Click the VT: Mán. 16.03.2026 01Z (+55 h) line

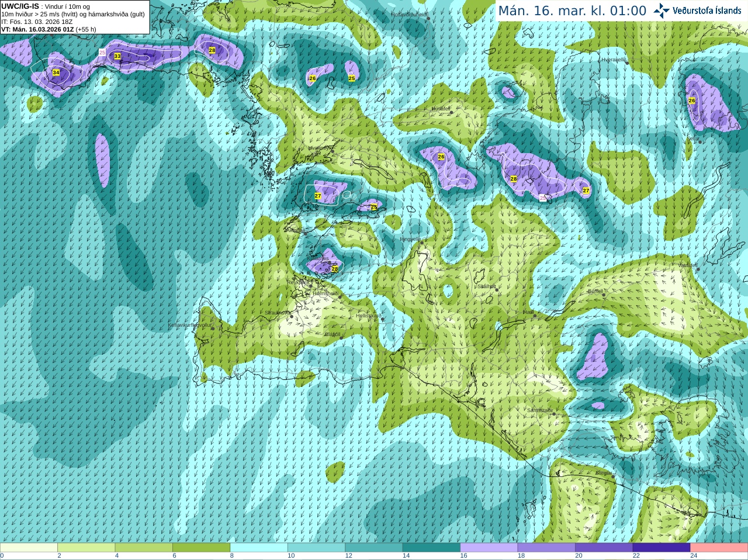coord(49,29)
